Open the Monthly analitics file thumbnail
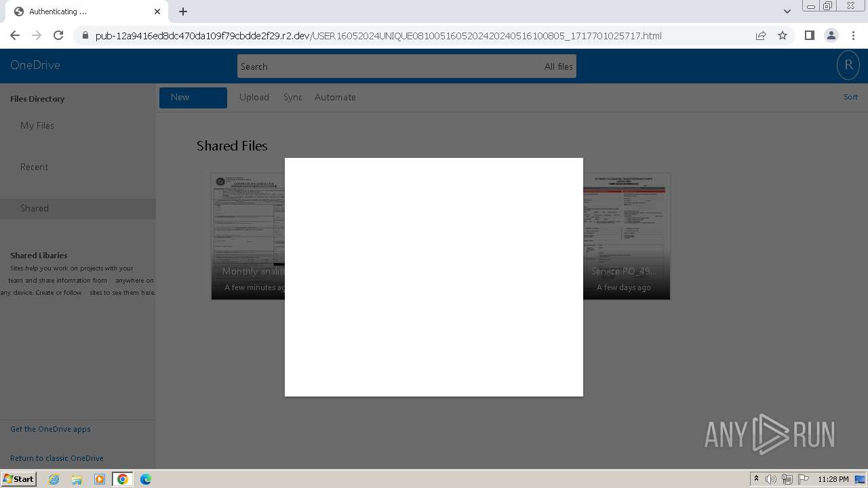Viewport: 868px width, 488px height. (248, 236)
